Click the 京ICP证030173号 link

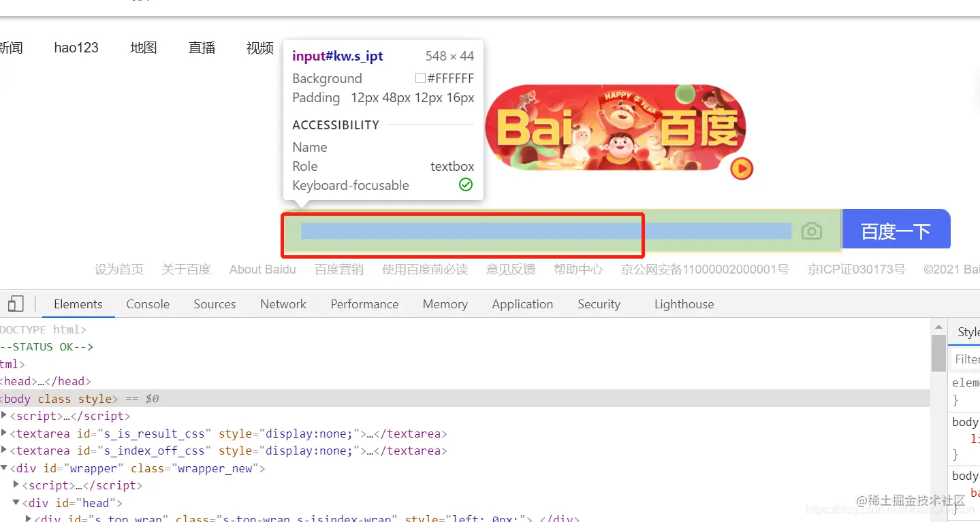[x=857, y=270]
